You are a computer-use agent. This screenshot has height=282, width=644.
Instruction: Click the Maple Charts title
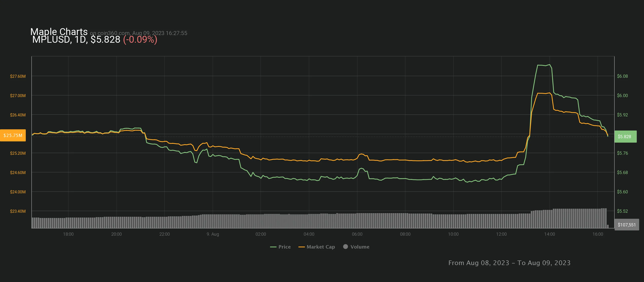[59, 32]
